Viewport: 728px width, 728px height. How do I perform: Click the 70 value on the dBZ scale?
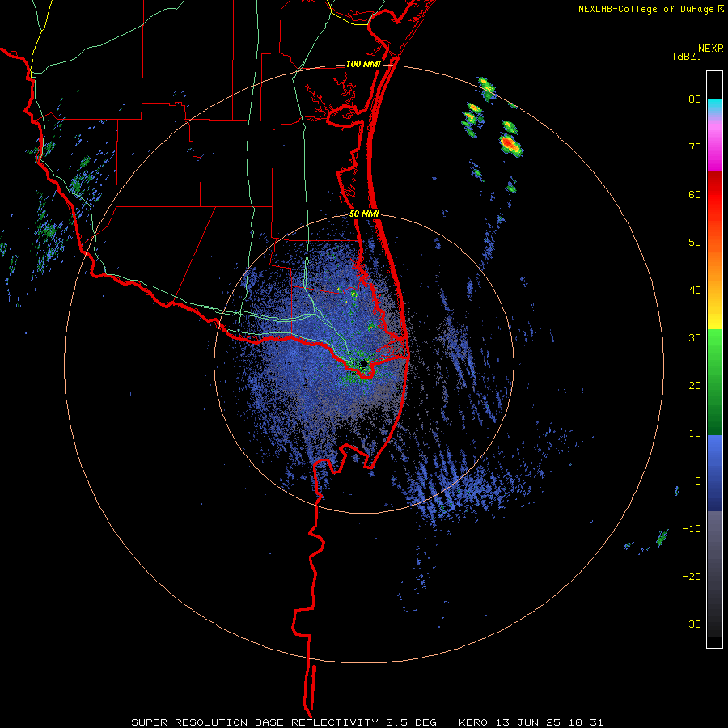(695, 147)
